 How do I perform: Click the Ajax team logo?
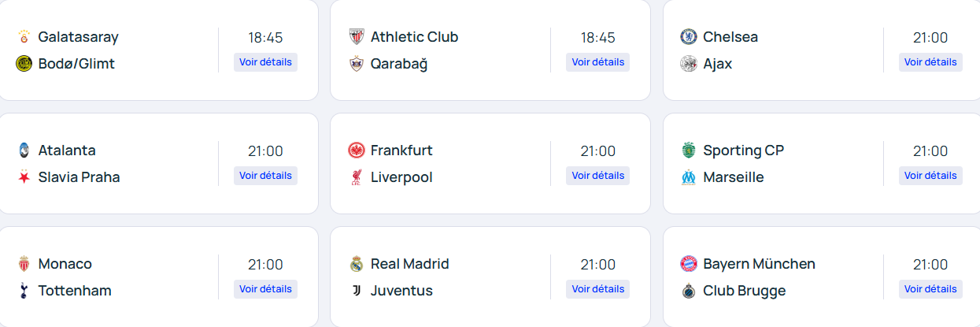point(689,64)
